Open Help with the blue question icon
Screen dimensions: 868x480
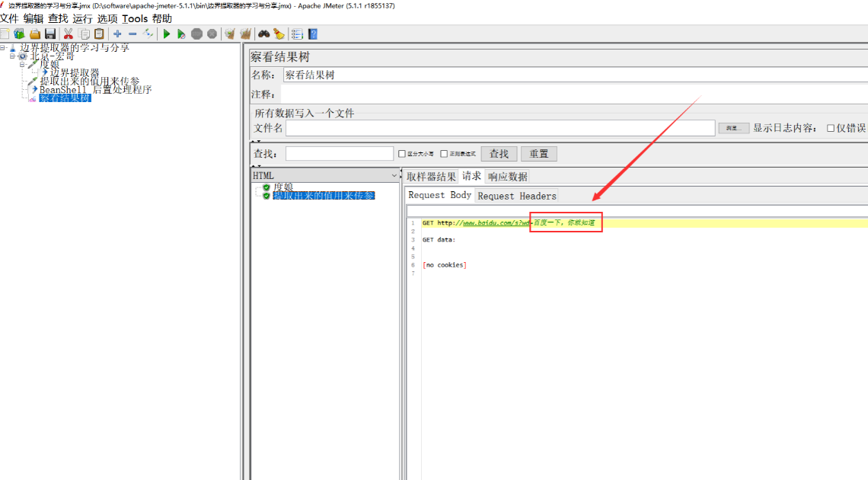coord(313,34)
